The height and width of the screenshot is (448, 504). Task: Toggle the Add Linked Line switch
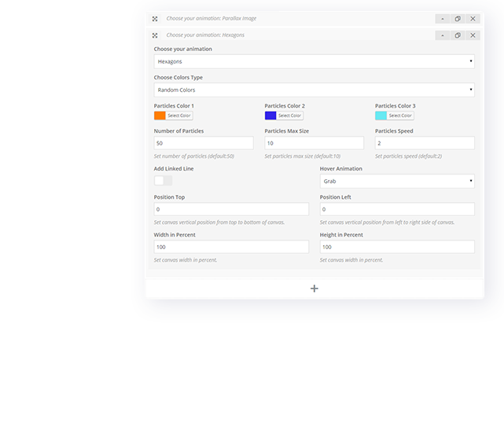click(x=163, y=181)
